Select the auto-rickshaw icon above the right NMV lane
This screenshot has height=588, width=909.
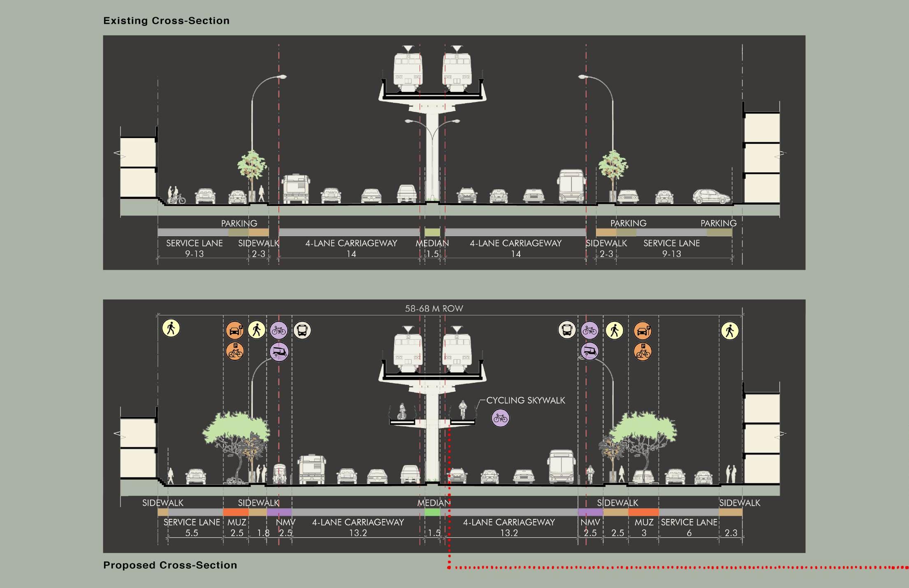[x=589, y=351]
